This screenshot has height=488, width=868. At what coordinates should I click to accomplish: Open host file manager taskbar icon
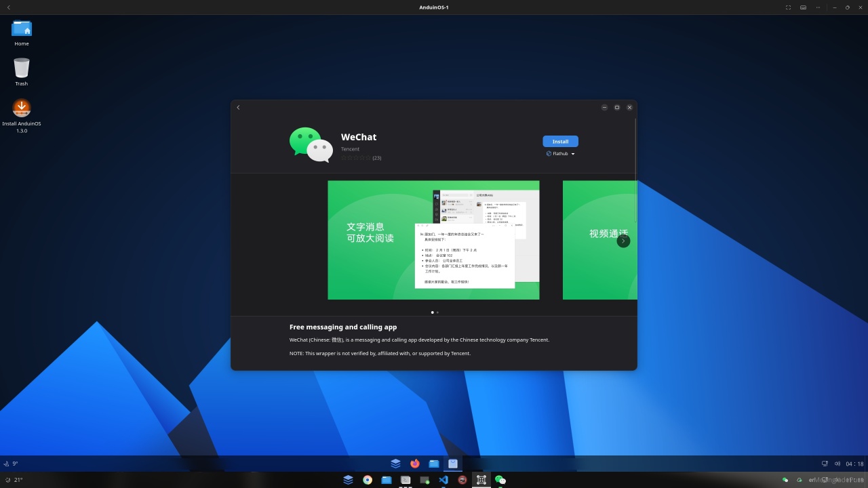(x=387, y=480)
